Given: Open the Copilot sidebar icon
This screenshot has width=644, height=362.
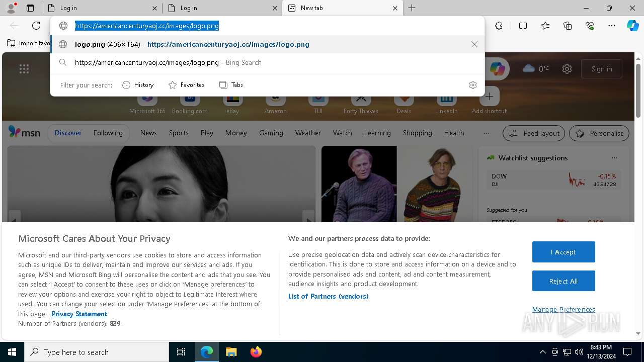Looking at the screenshot, I should tap(632, 26).
